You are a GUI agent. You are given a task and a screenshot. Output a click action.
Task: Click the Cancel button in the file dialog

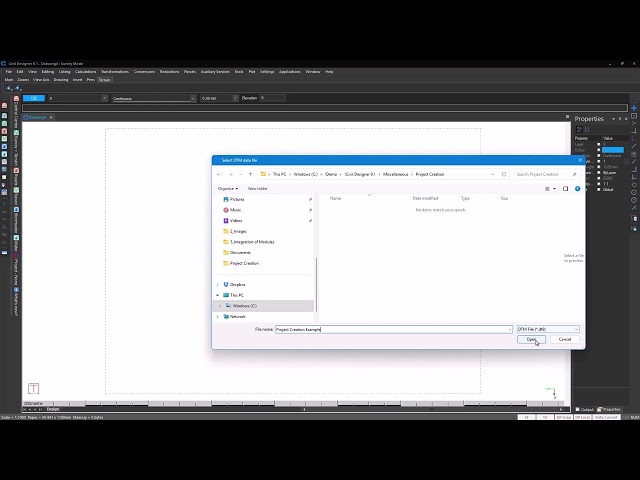click(564, 339)
